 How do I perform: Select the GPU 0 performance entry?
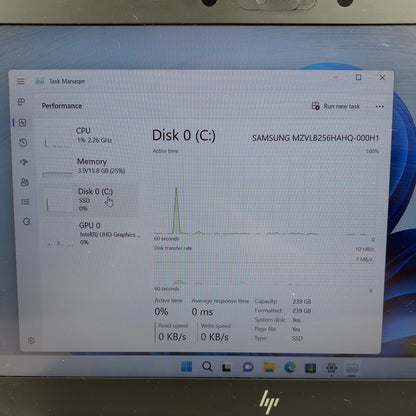[x=92, y=234]
